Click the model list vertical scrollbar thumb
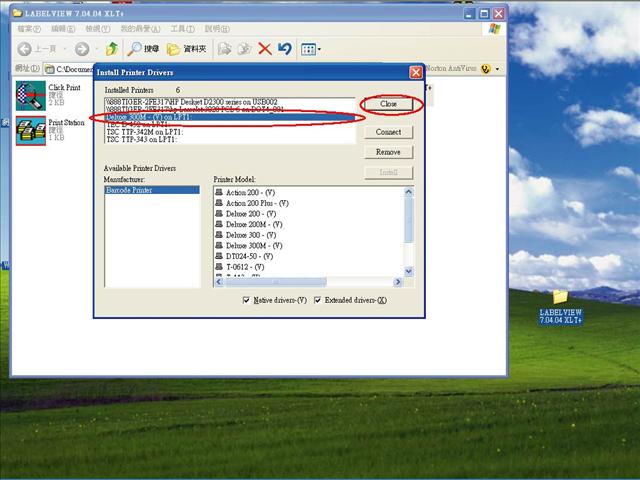The width and height of the screenshot is (640, 480). (x=409, y=220)
